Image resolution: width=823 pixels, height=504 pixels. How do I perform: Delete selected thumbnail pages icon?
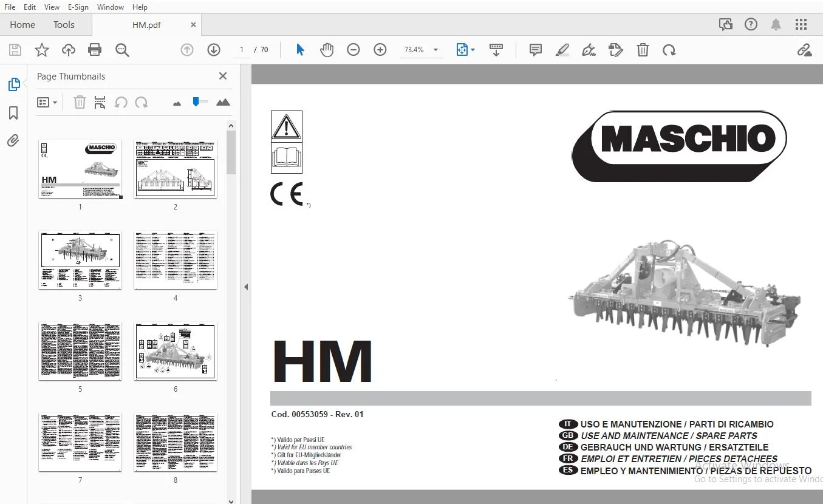(x=80, y=102)
